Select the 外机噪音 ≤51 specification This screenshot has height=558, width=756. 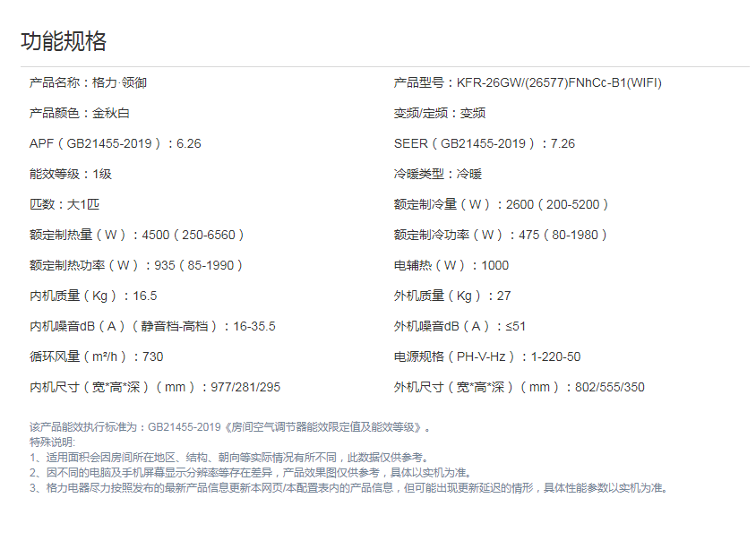(460, 326)
